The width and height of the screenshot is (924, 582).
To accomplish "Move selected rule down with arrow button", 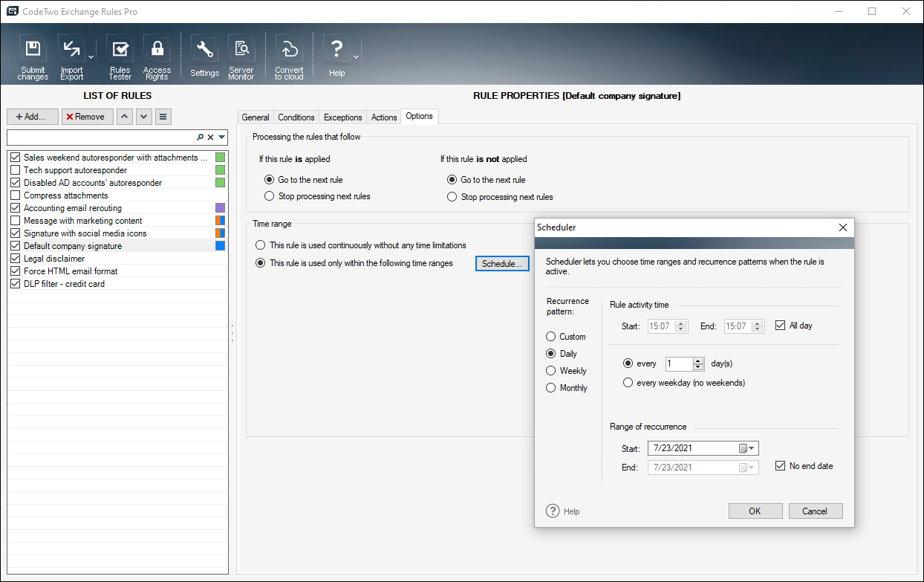I will tap(144, 117).
